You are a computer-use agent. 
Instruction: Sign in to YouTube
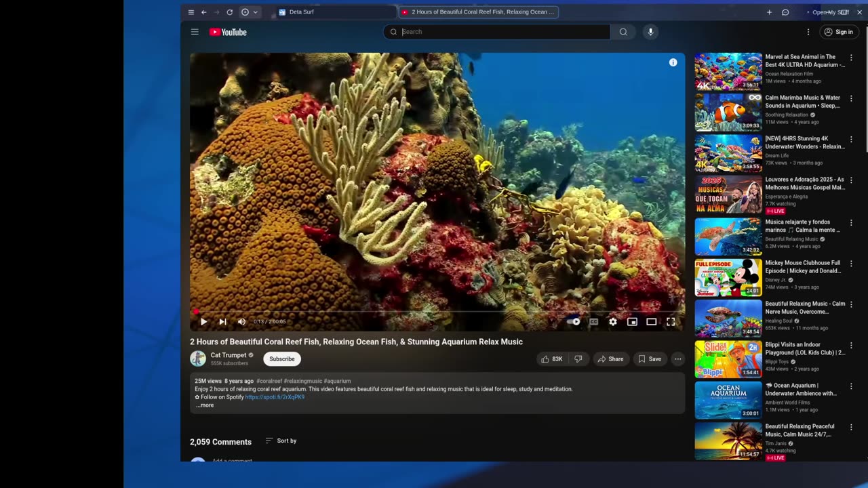coord(839,32)
